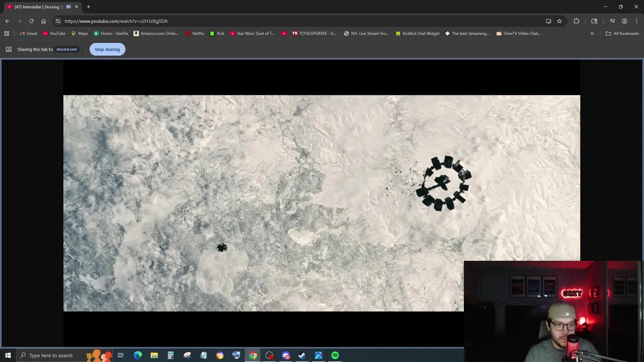Open site information icon in address bar
This screenshot has height=362, width=644.
58,21
